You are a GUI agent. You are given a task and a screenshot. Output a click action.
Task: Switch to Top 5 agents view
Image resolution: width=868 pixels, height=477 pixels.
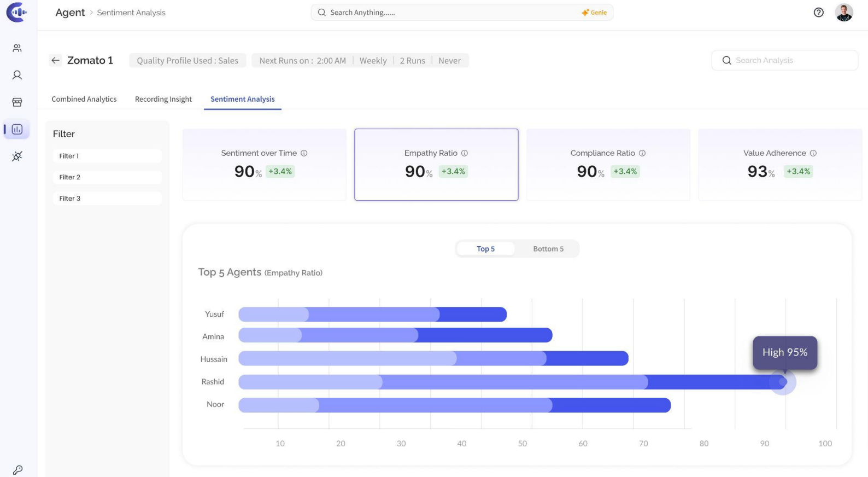click(485, 249)
